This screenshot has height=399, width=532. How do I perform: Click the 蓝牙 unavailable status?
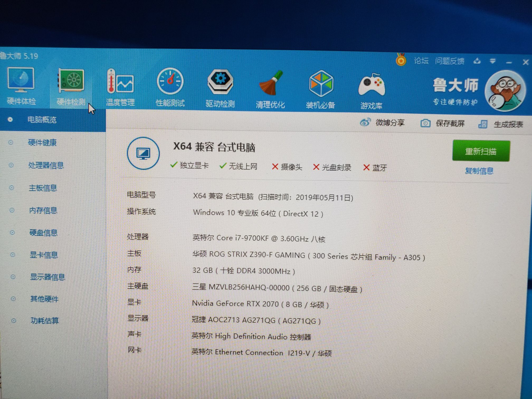click(375, 168)
